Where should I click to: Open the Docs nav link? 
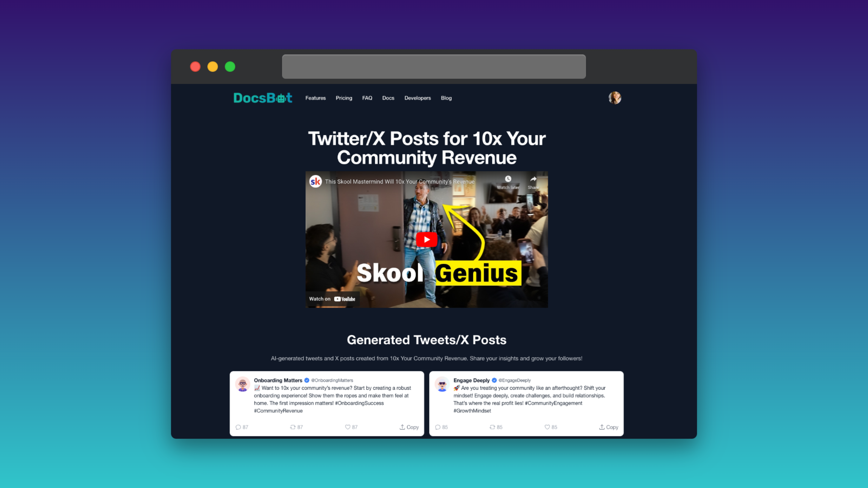pos(388,98)
